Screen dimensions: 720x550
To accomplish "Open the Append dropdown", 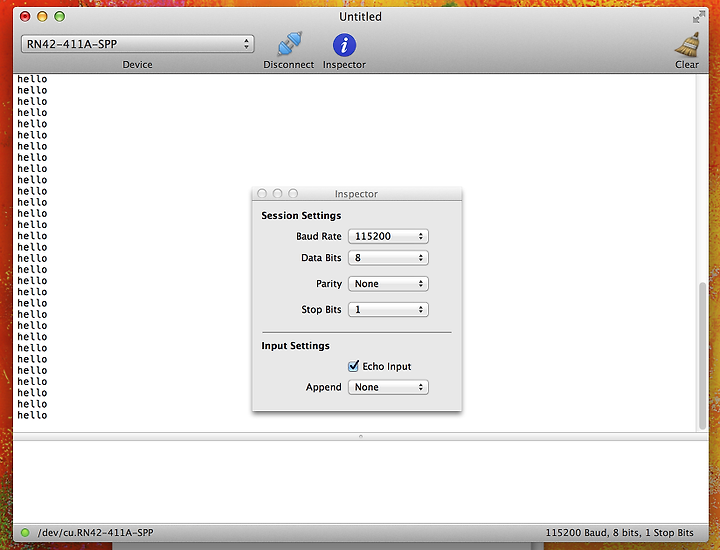I will click(x=388, y=387).
